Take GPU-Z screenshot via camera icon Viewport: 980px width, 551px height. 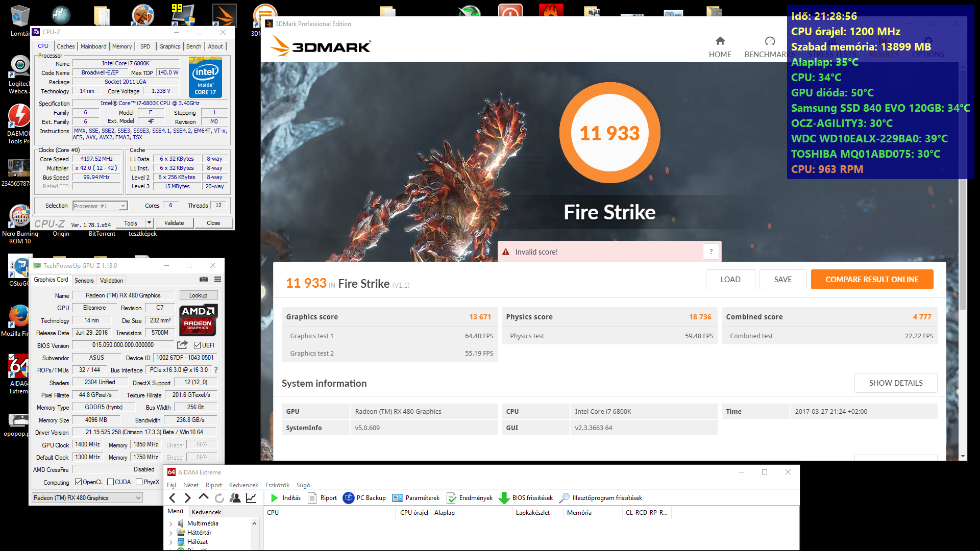pyautogui.click(x=204, y=279)
